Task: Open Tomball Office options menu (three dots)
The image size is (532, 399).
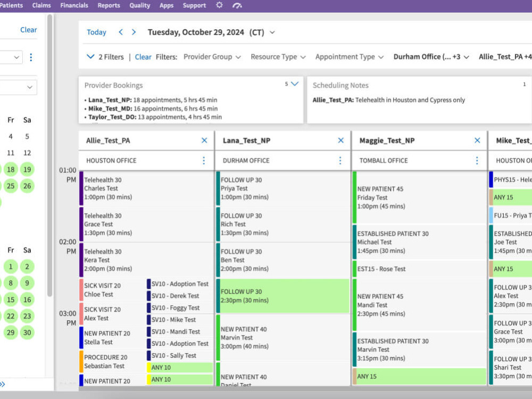Action: 477,161
